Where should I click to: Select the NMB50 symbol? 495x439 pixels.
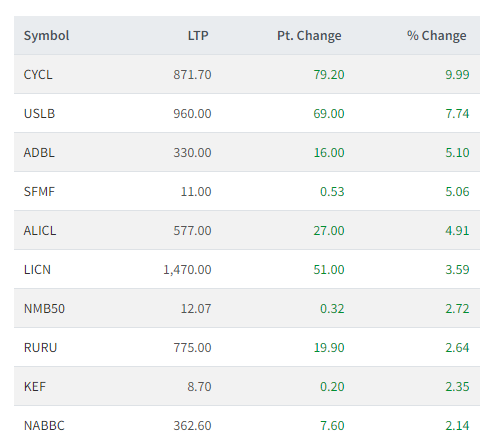pyautogui.click(x=44, y=309)
